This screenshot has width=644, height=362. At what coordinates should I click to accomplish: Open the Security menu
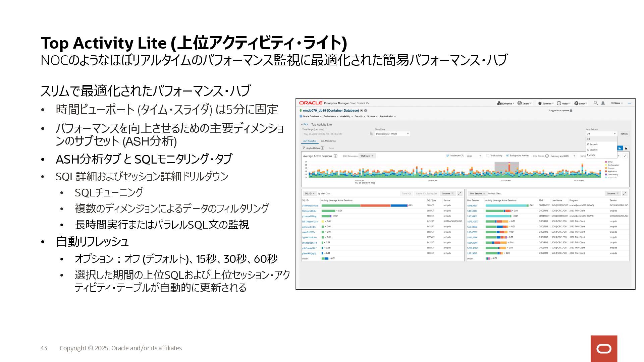[360, 116]
